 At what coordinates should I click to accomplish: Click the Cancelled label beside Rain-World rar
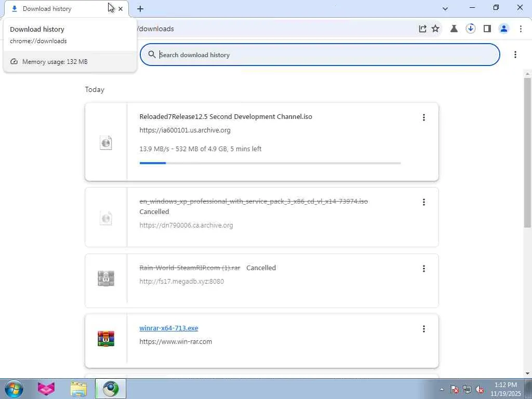[261, 268]
